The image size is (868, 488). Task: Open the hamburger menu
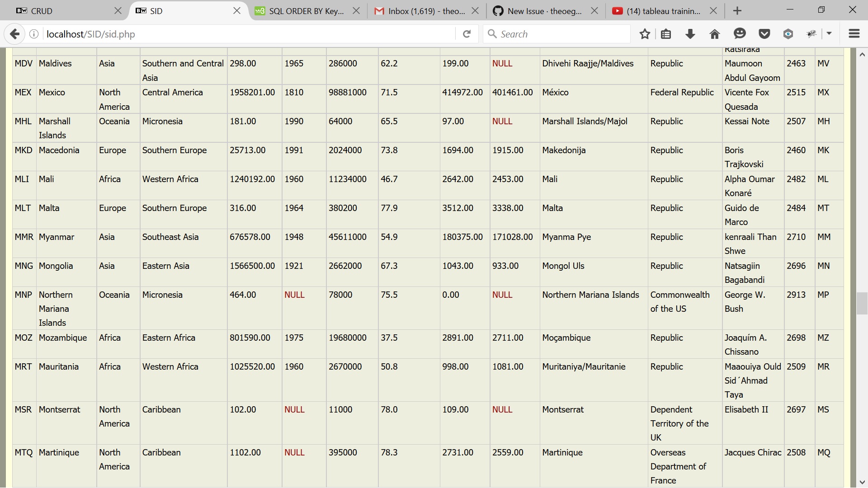[x=854, y=34]
